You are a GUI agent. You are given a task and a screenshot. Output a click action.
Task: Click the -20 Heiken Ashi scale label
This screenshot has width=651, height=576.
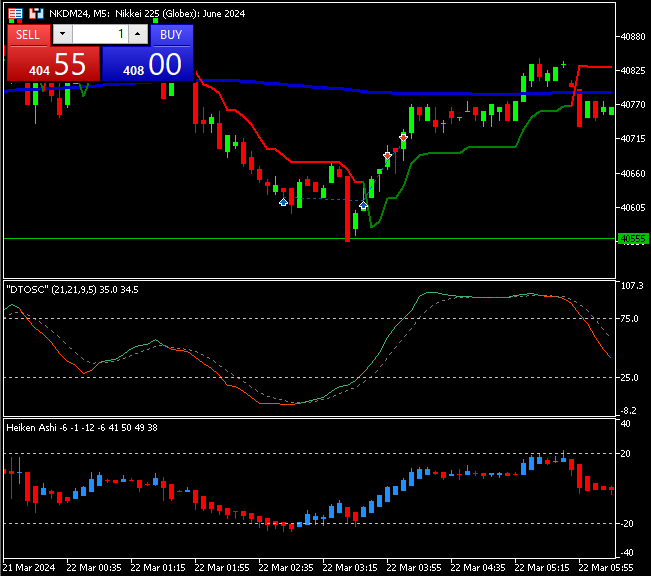[627, 524]
